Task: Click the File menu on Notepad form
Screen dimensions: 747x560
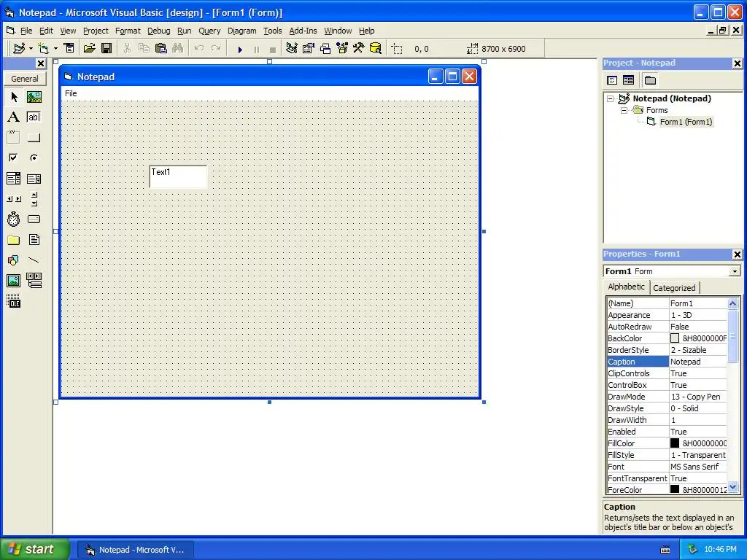Action: point(71,93)
